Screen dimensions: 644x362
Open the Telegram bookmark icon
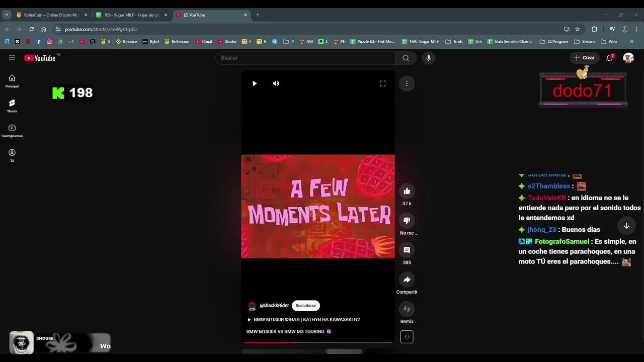coord(275,42)
